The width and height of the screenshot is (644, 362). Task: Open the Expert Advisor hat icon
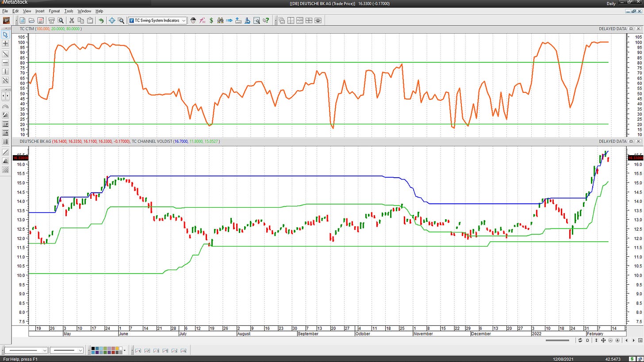click(193, 20)
